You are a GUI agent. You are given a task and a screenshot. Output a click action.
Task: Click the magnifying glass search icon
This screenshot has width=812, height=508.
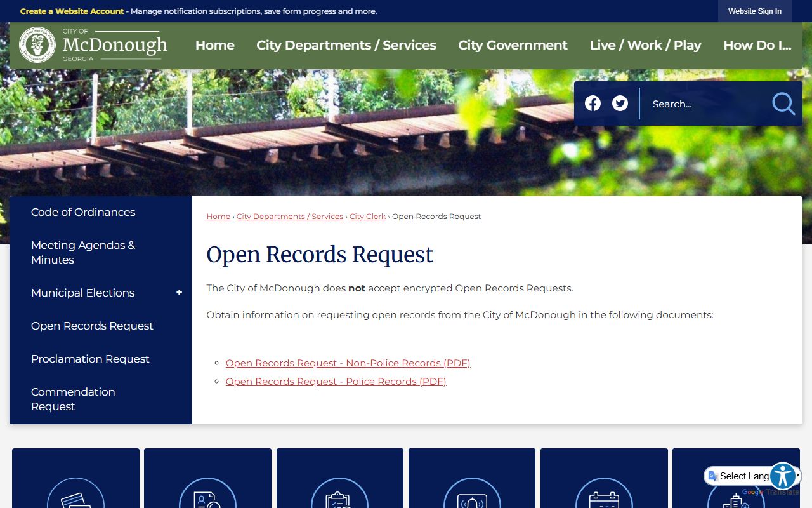(783, 104)
